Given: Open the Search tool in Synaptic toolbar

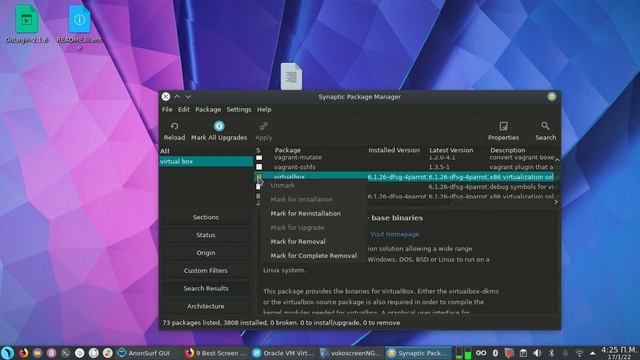Looking at the screenshot, I should coord(545,126).
